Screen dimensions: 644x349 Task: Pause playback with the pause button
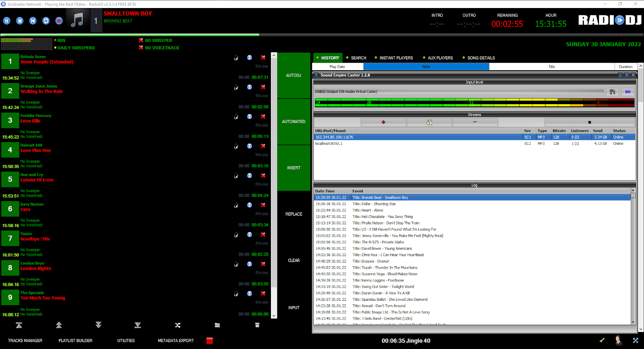click(x=6, y=21)
